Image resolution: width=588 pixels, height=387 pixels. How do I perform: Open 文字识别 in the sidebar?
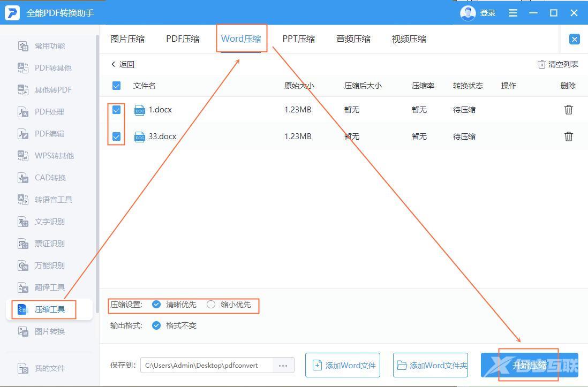[x=49, y=222]
